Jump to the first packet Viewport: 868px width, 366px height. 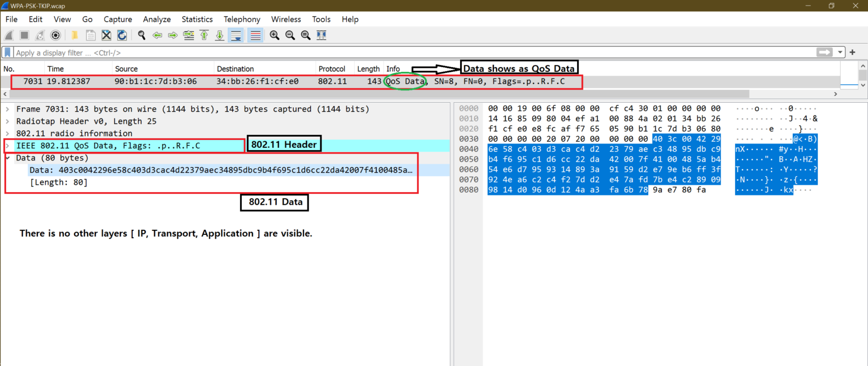click(x=204, y=35)
